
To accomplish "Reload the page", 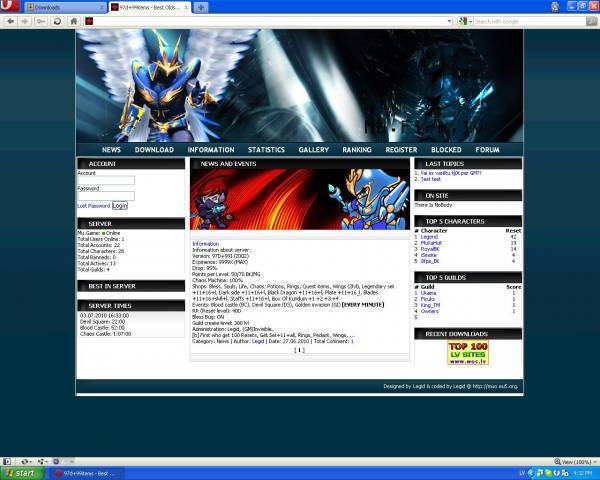I will point(57,21).
